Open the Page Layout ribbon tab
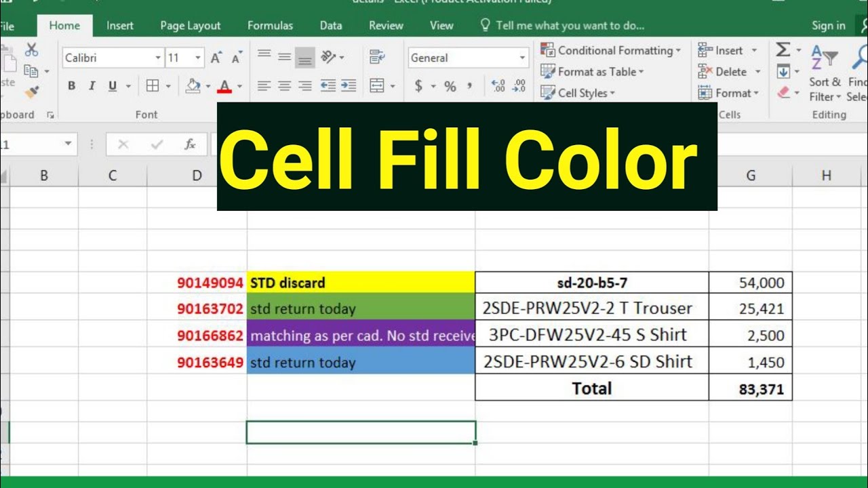This screenshot has height=488, width=868. pos(191,26)
